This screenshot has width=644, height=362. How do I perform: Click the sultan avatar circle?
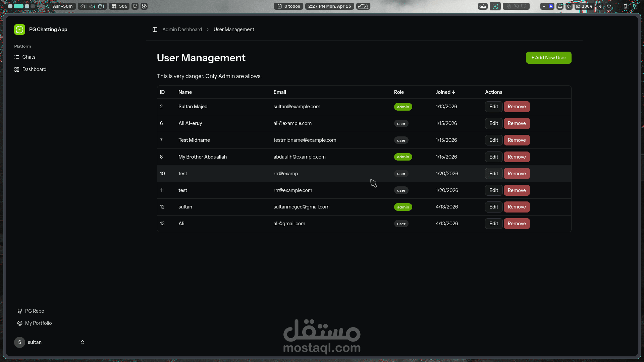coord(19,342)
